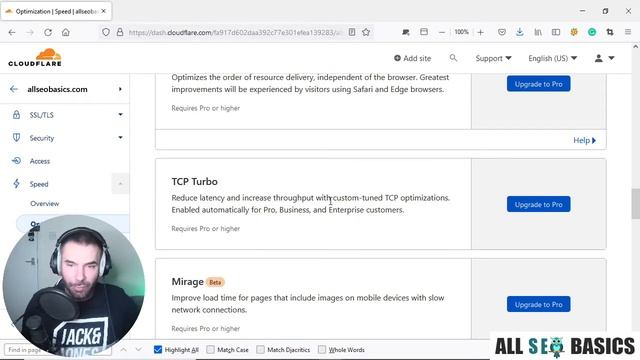Image resolution: width=640 pixels, height=360 pixels.
Task: Focus the Find in page field
Action: pos(57,350)
